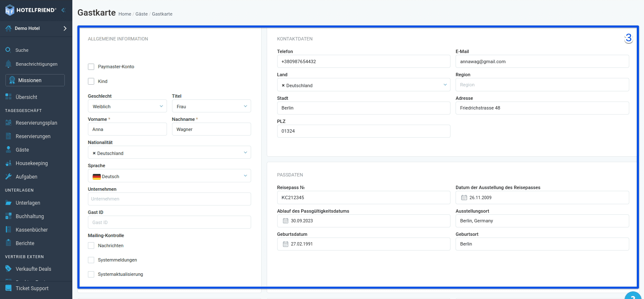Open Gäste menu item
The height and width of the screenshot is (299, 644).
tap(22, 150)
